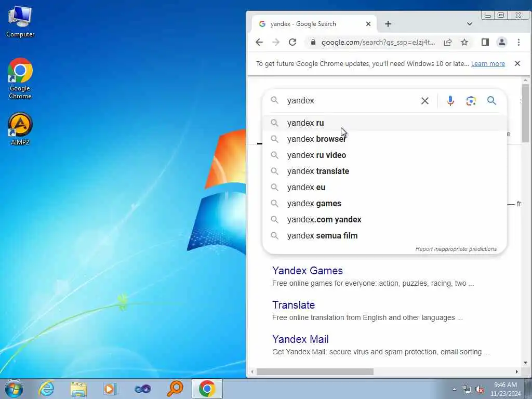Open Chrome's three-dot menu
532x399 pixels.
(x=518, y=42)
